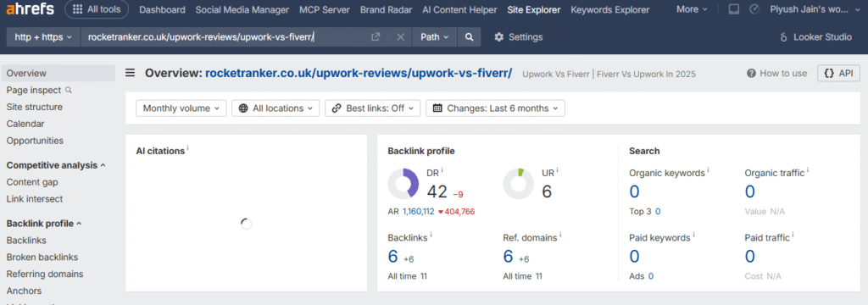Open Social Media Manager
Image resolution: width=868 pixels, height=305 pixels.
(x=242, y=9)
